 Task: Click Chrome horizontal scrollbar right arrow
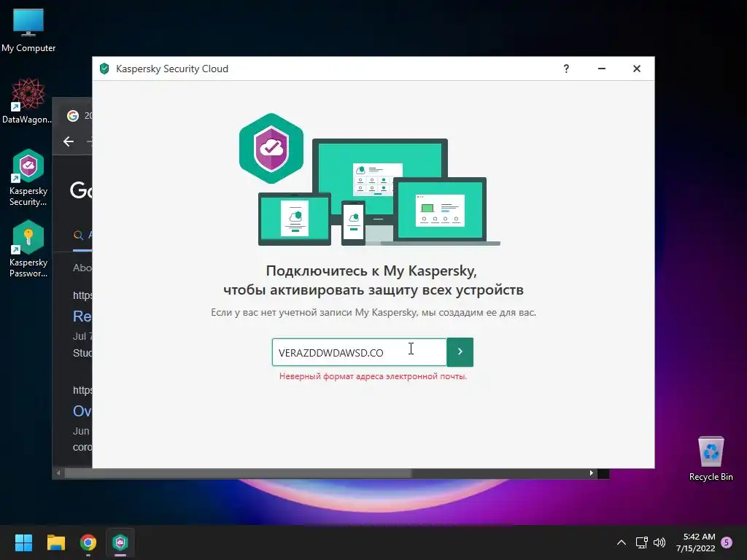tap(591, 472)
